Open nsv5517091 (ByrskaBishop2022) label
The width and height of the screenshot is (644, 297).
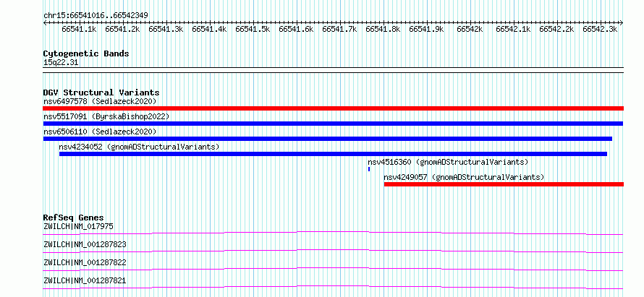(106, 116)
